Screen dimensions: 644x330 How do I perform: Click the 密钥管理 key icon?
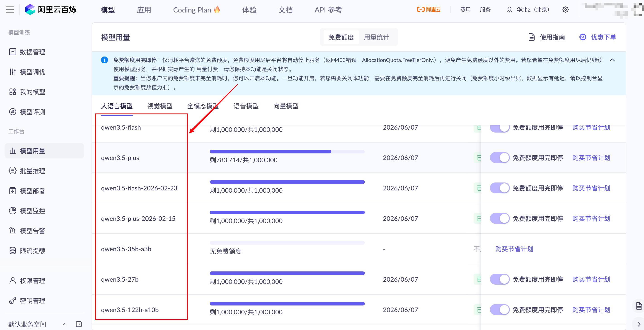pos(12,300)
